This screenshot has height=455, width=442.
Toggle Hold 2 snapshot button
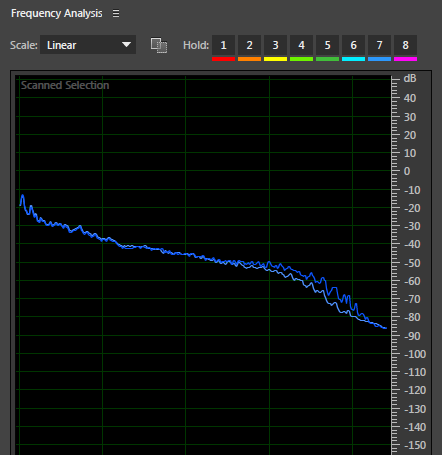249,45
